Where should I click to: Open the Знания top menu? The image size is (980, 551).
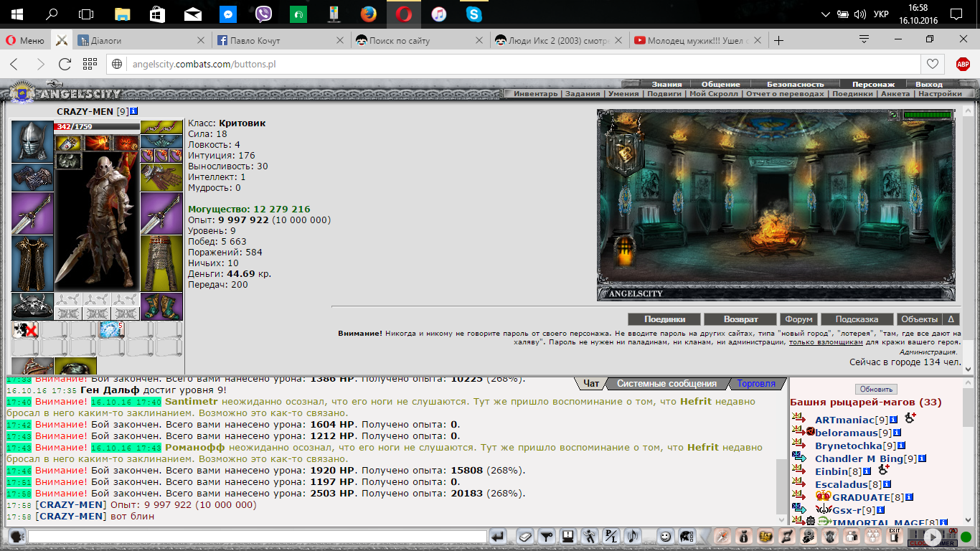tap(666, 84)
